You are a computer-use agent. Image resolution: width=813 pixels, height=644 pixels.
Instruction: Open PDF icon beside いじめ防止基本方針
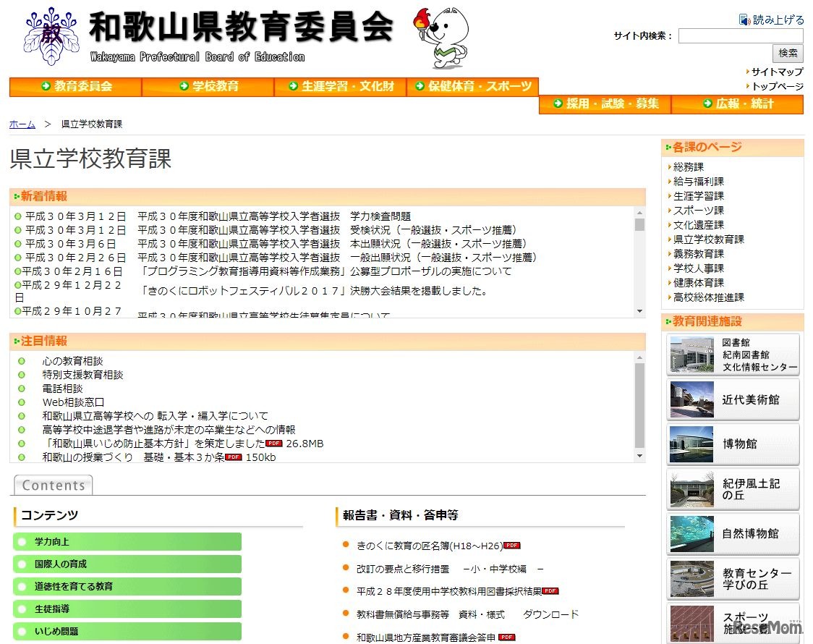click(x=273, y=444)
